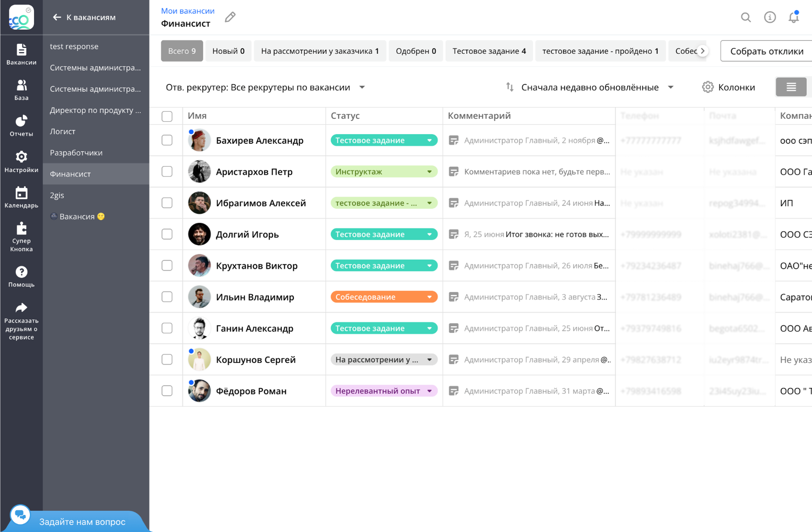Click the pencil edit icon near Финансист
Screen dimensions: 812x532
click(230, 18)
